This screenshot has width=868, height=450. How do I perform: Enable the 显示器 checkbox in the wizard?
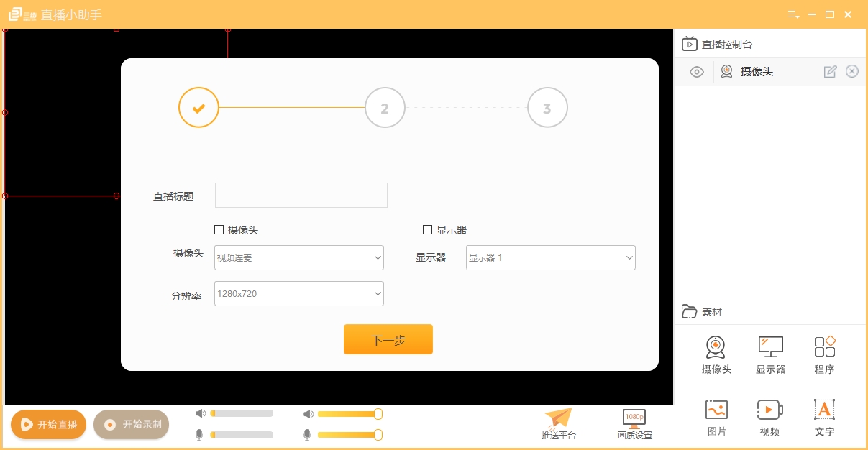[x=427, y=229]
